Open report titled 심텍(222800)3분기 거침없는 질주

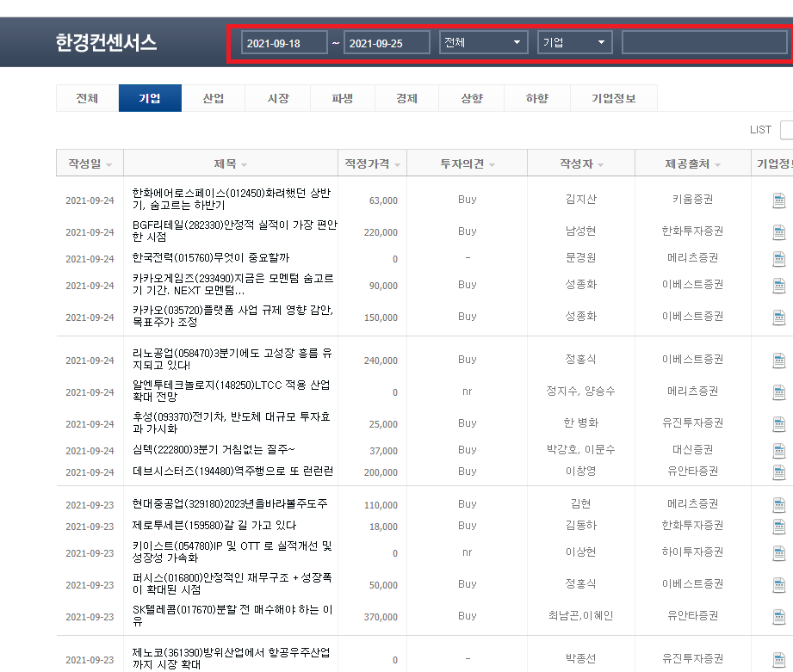pyautogui.click(x=214, y=449)
